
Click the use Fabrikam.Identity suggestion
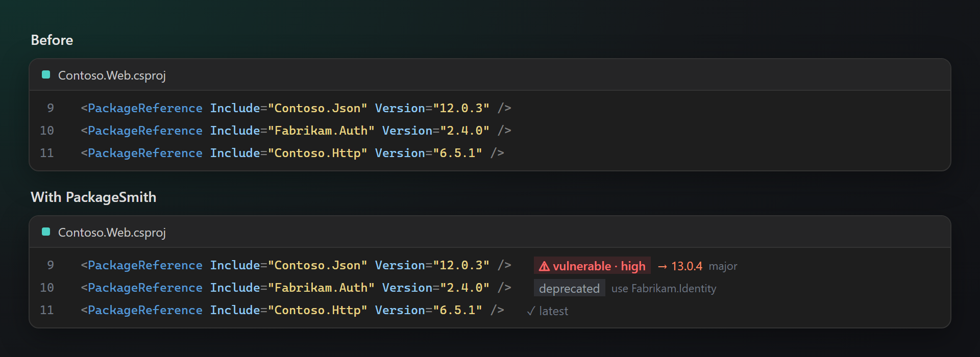(664, 289)
